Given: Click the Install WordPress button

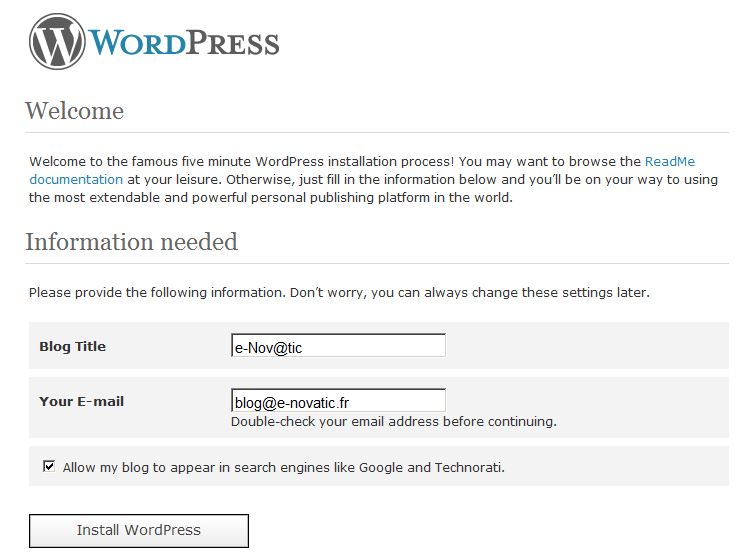Looking at the screenshot, I should tap(139, 530).
